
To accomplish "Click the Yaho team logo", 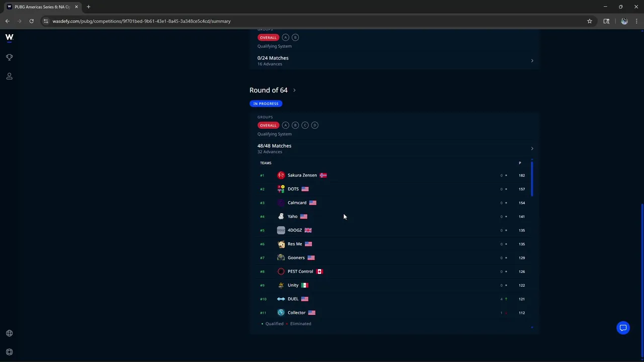I will click(281, 216).
